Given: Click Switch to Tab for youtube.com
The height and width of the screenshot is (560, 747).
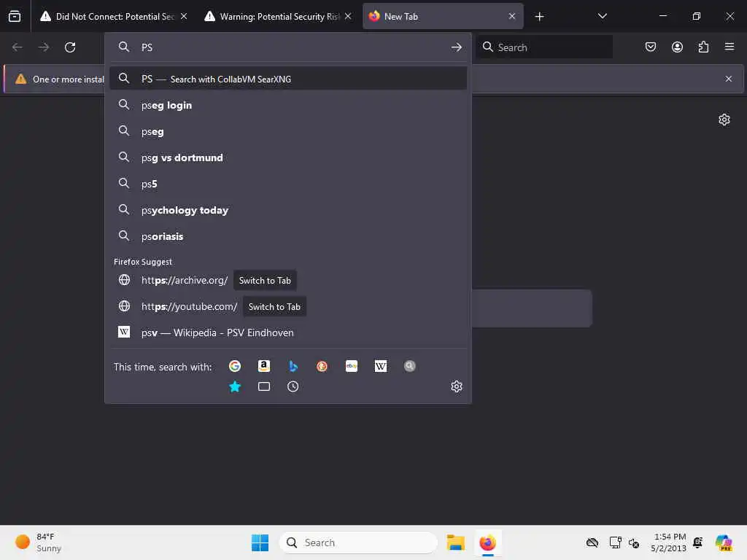Looking at the screenshot, I should click(x=274, y=307).
